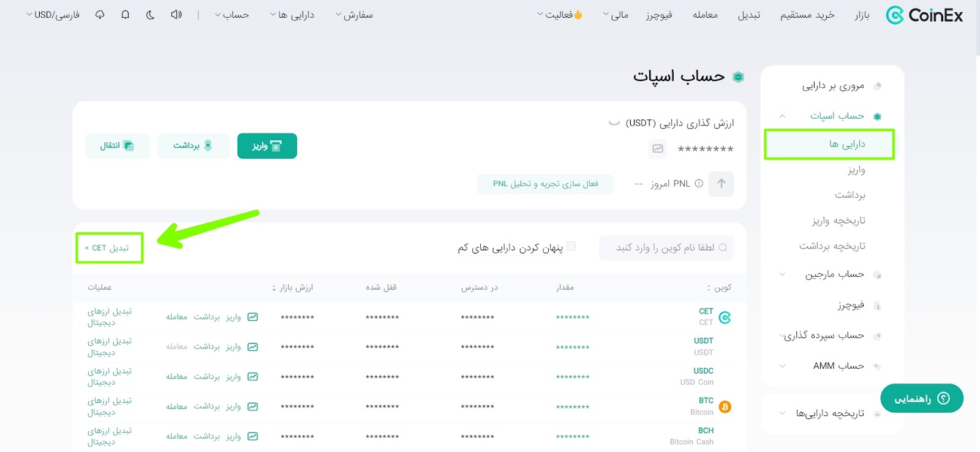This screenshot has width=980, height=452.
Task: Open the asset valuation chart icon
Action: click(x=658, y=149)
